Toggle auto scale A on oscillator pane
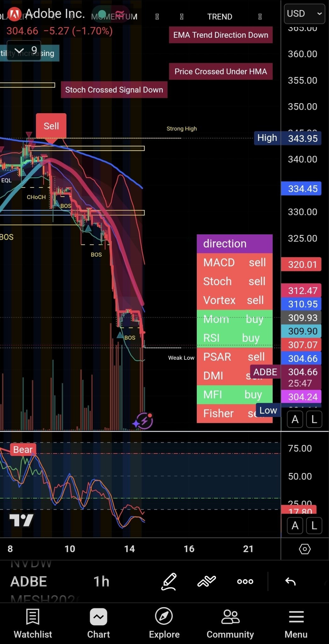This screenshot has width=329, height=644. [x=295, y=525]
